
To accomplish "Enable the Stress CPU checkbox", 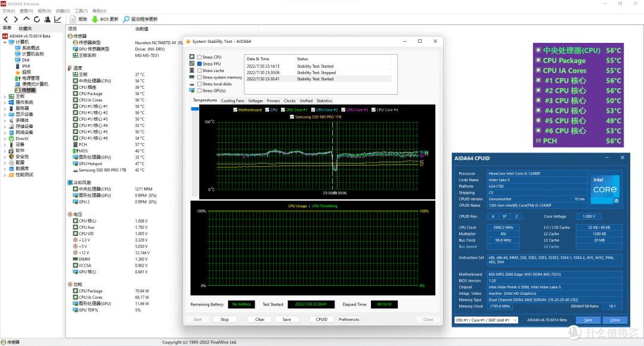I will point(200,57).
